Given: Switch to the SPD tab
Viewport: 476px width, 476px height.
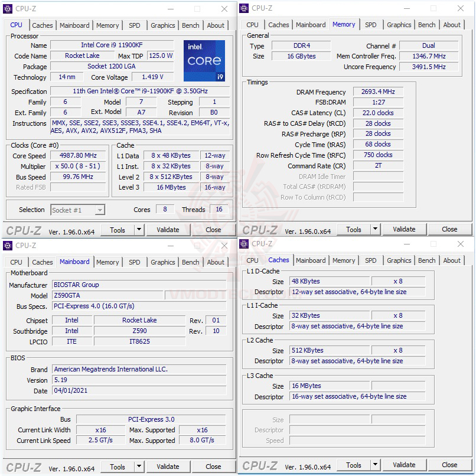Looking at the screenshot, I should click(x=134, y=25).
